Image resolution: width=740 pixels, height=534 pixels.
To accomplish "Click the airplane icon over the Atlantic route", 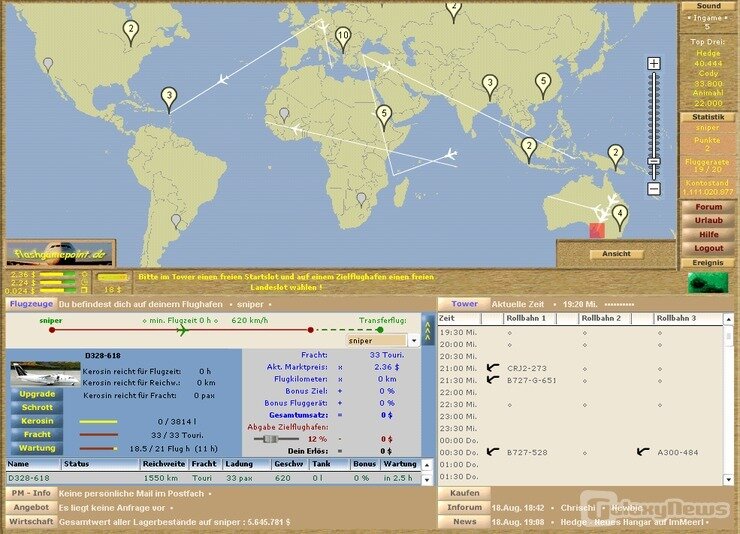I will click(x=222, y=79).
